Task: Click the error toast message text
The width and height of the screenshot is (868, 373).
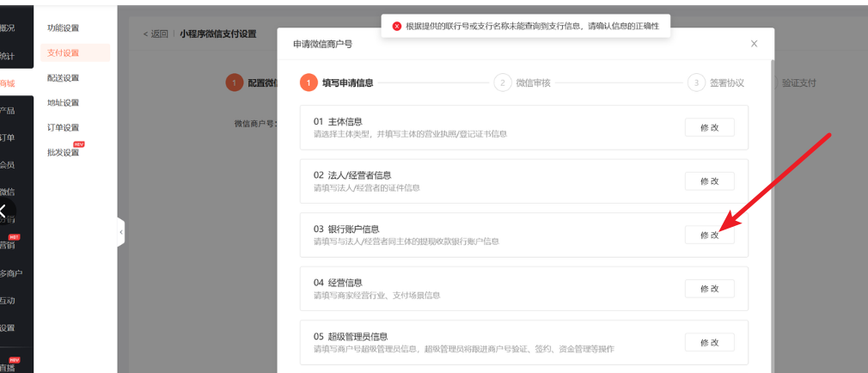Action: coord(533,26)
